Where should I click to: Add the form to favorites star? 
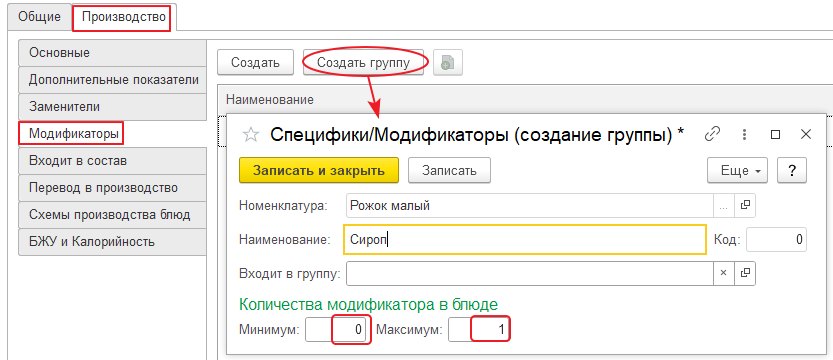250,135
